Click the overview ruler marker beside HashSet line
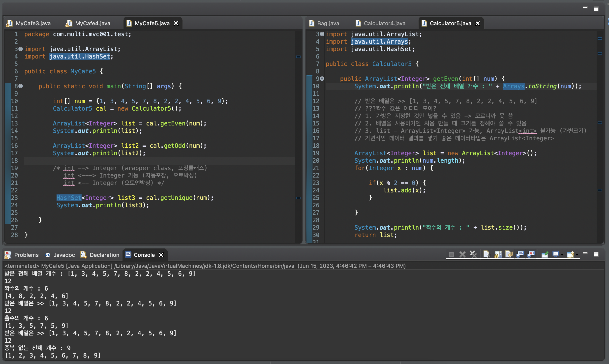The width and height of the screenshot is (609, 364). (x=298, y=198)
